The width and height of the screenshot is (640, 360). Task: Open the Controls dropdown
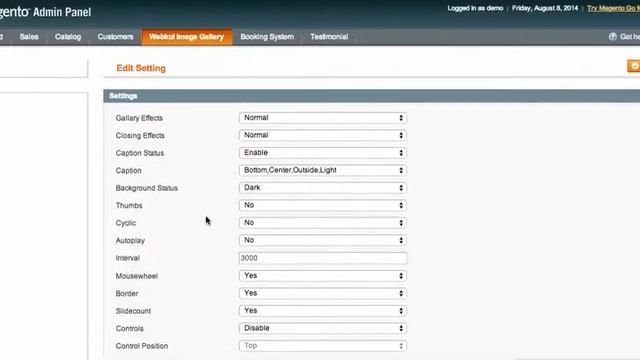point(322,329)
